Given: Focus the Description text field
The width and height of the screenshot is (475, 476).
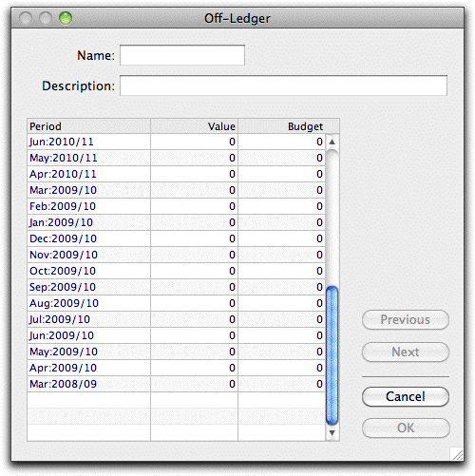Looking at the screenshot, I should click(x=283, y=86).
